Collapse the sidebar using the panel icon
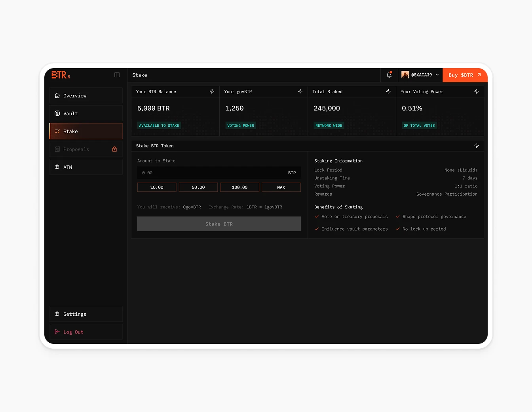Screen dimensions: 532x412 [117, 75]
